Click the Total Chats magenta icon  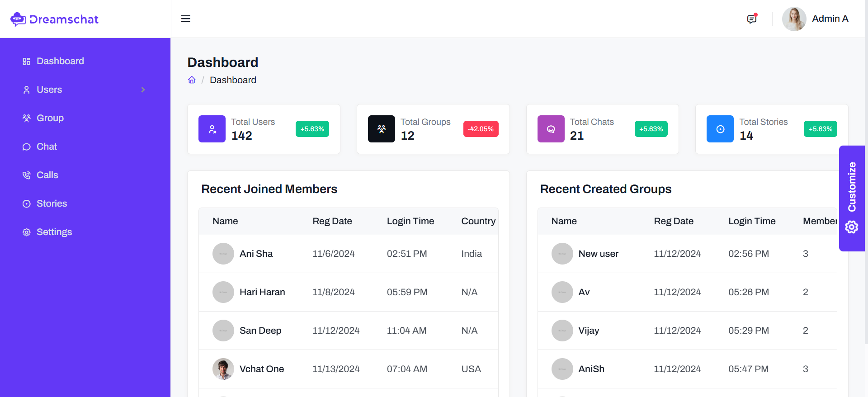[551, 129]
